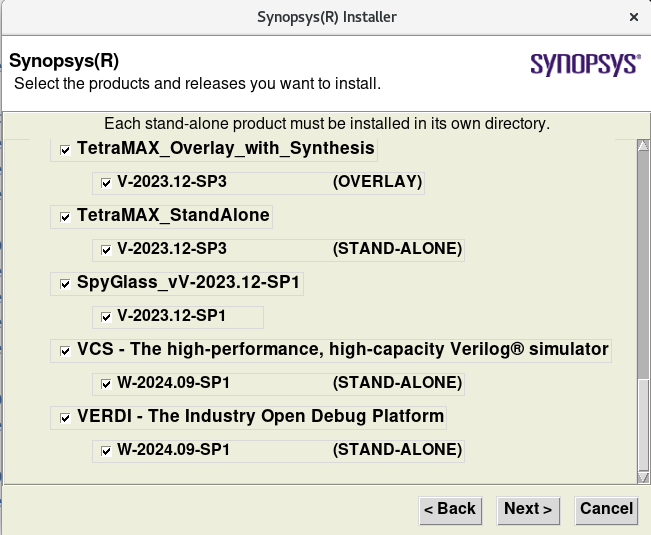
Task: Toggle V-2023.12-SP3 STAND-ALONE release checkbox
Action: pos(105,249)
